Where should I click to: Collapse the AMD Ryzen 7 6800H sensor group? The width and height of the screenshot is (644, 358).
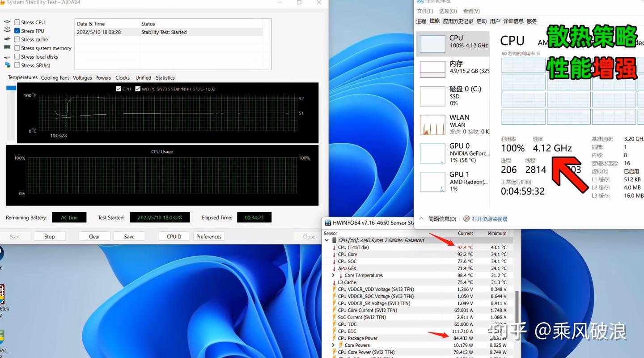(327, 240)
